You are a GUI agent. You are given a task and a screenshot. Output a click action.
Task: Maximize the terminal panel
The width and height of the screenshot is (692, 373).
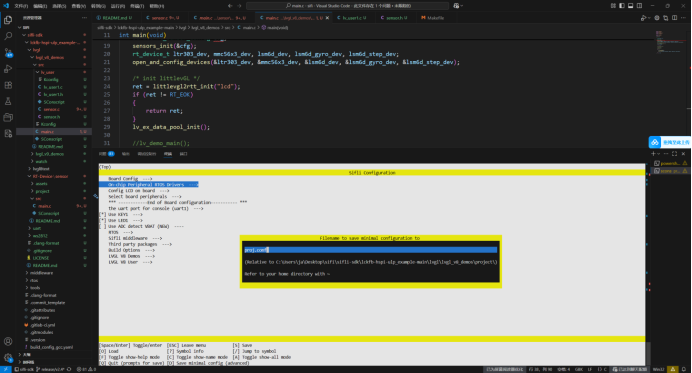coord(675,154)
